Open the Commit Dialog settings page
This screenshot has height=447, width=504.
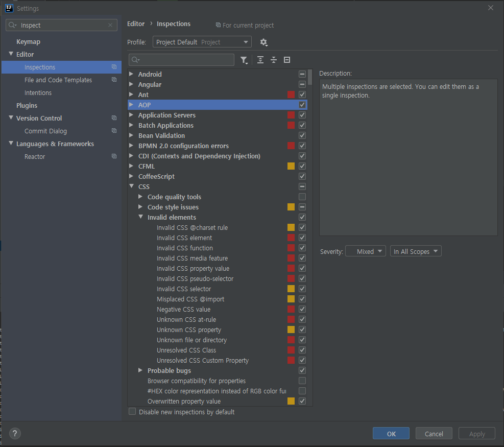coord(45,131)
